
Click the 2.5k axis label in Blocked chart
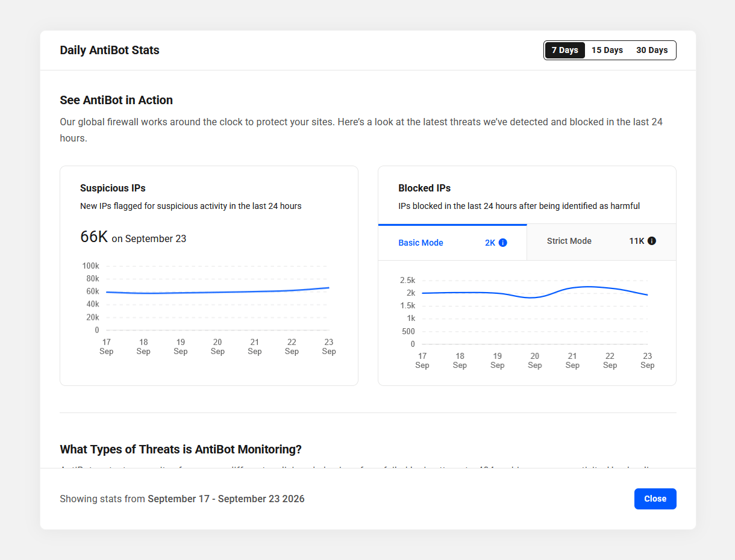pyautogui.click(x=407, y=280)
